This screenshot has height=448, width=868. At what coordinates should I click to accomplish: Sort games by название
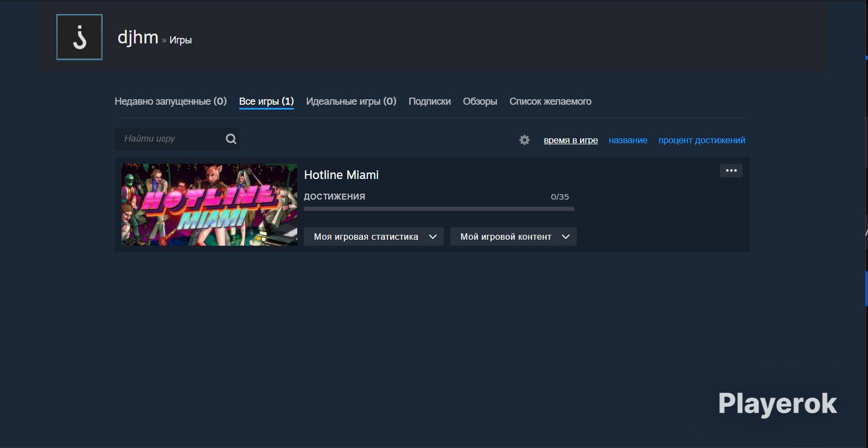point(628,140)
